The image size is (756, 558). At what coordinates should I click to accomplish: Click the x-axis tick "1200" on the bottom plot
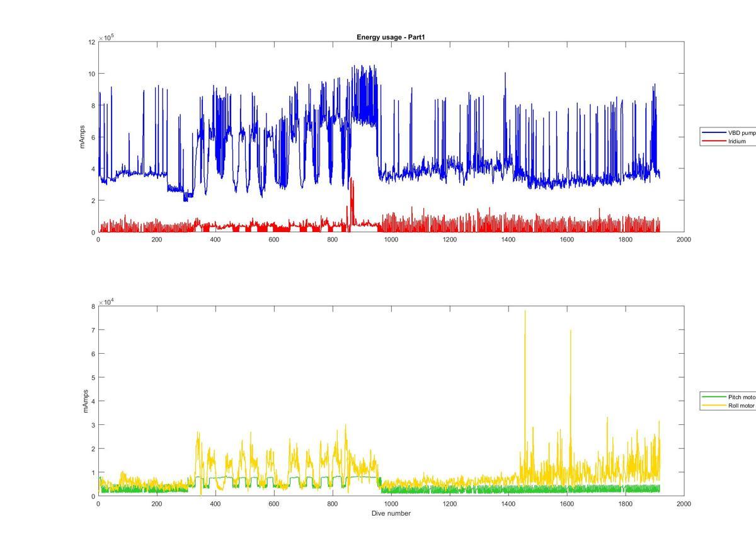click(450, 504)
